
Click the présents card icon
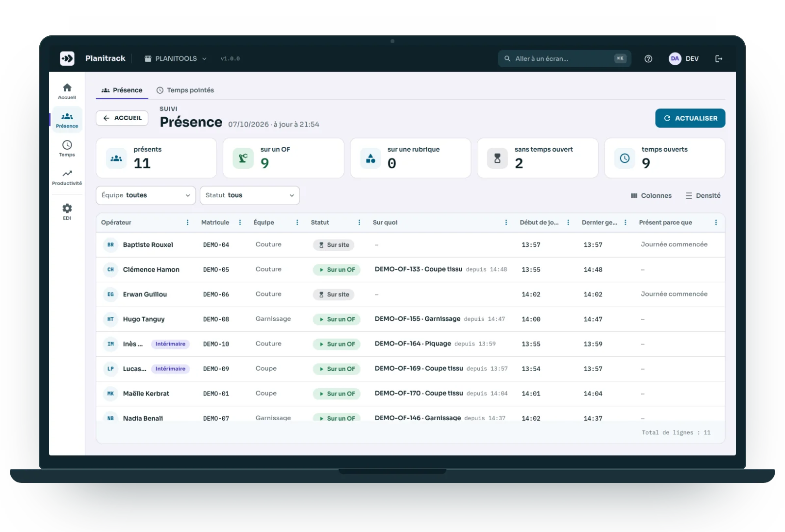[116, 159]
